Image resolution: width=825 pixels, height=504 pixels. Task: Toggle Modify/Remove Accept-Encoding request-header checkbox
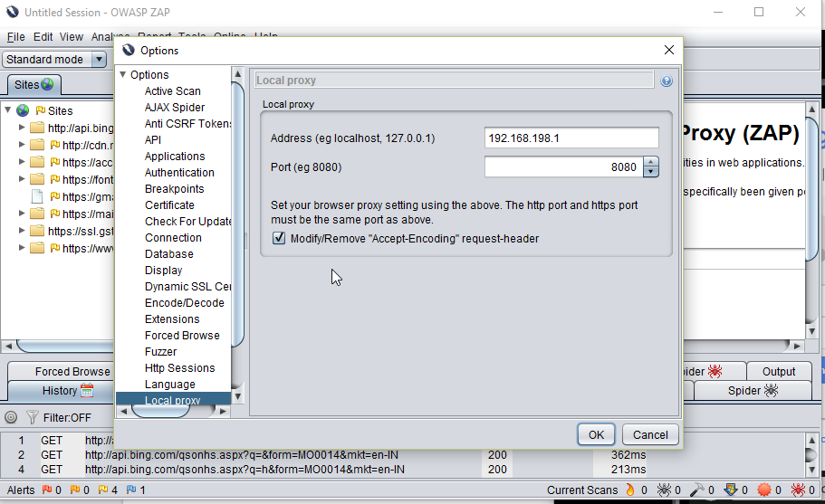279,238
